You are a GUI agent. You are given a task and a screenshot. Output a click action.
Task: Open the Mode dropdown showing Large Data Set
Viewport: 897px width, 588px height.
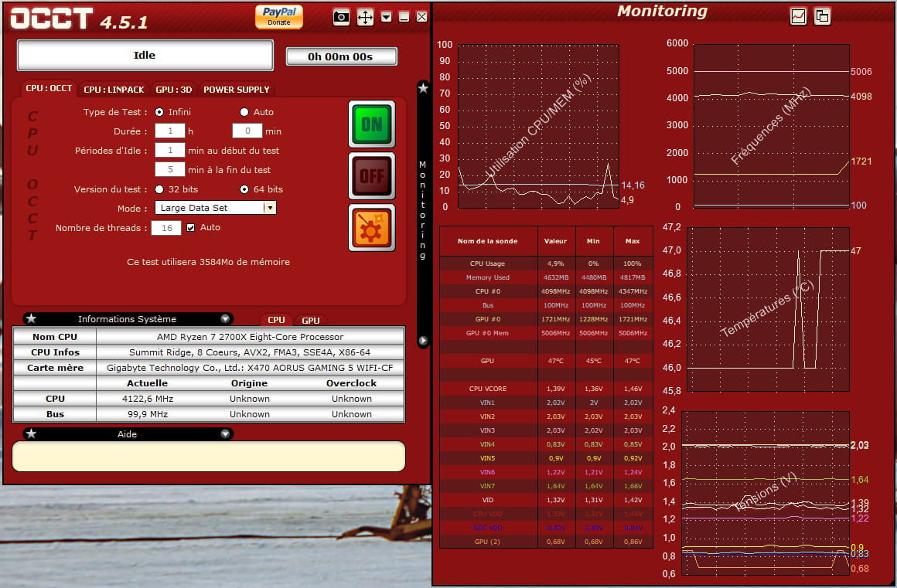click(216, 208)
